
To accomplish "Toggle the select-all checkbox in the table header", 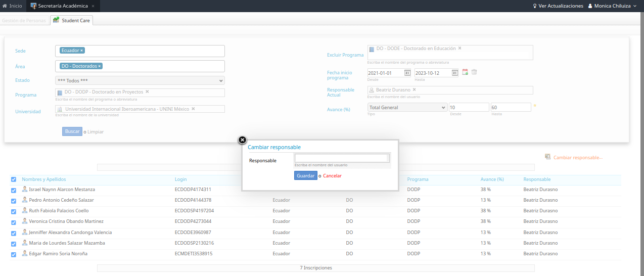I will (x=14, y=179).
